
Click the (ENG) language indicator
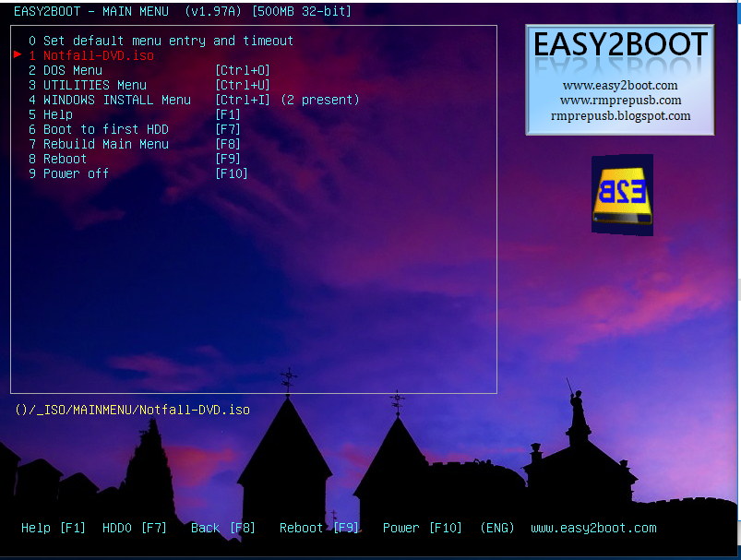click(497, 528)
